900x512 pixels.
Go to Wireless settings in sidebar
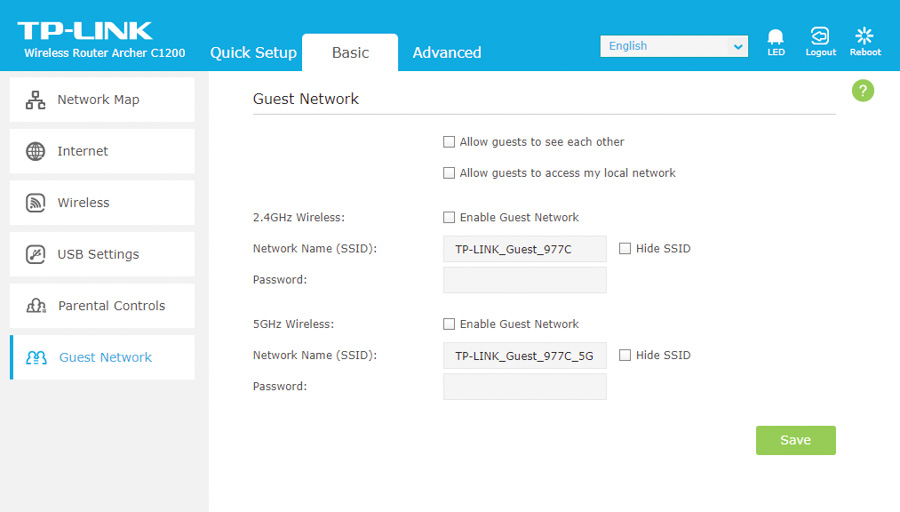[102, 203]
